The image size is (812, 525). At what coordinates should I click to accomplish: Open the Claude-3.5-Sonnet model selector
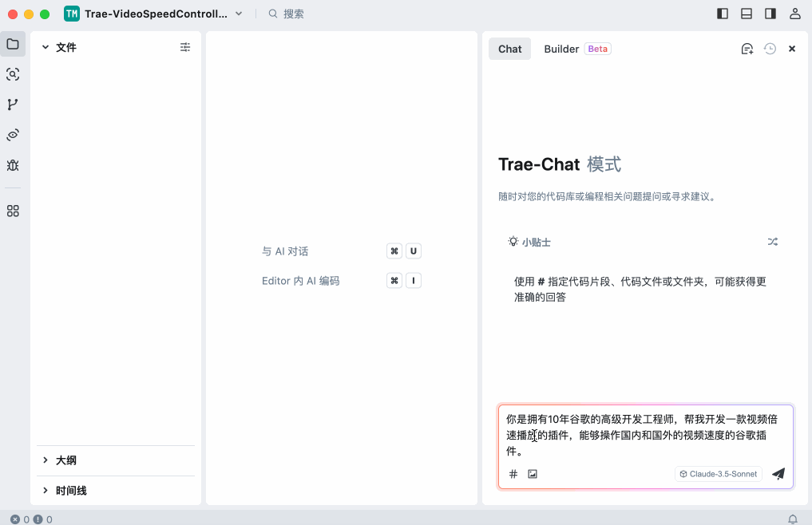click(x=717, y=473)
